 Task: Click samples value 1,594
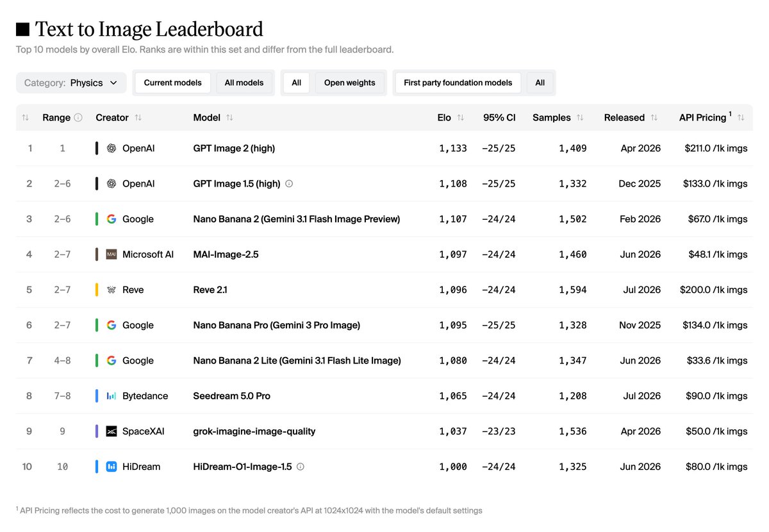[x=572, y=290]
